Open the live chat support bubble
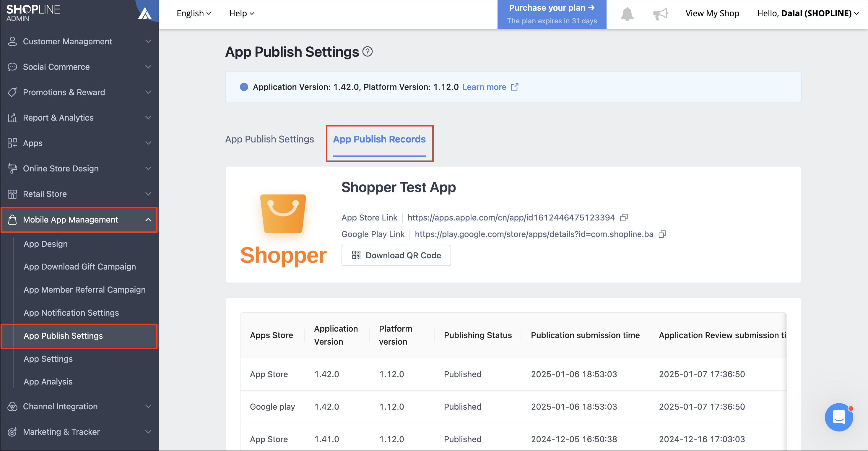This screenshot has height=451, width=868. tap(839, 417)
